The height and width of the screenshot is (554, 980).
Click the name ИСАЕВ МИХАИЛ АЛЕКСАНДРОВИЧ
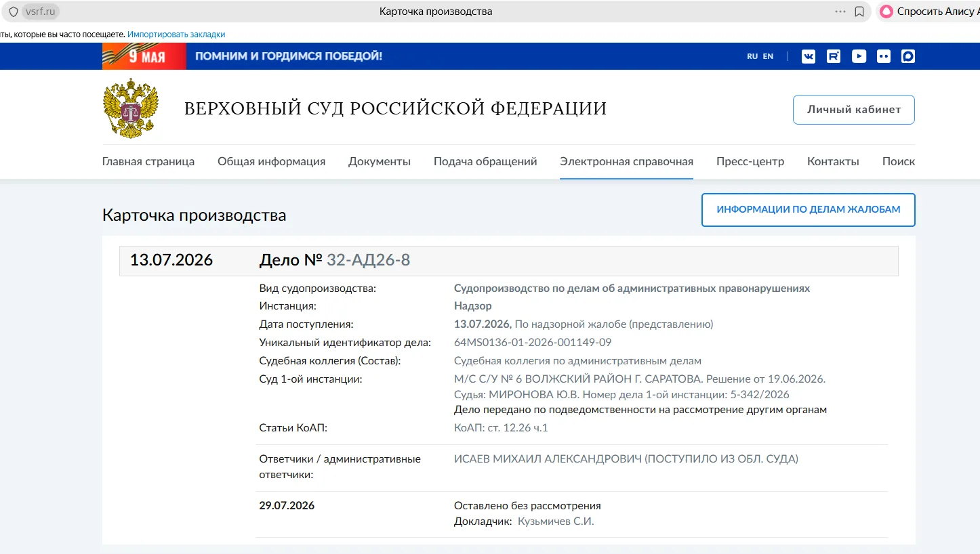coord(548,459)
